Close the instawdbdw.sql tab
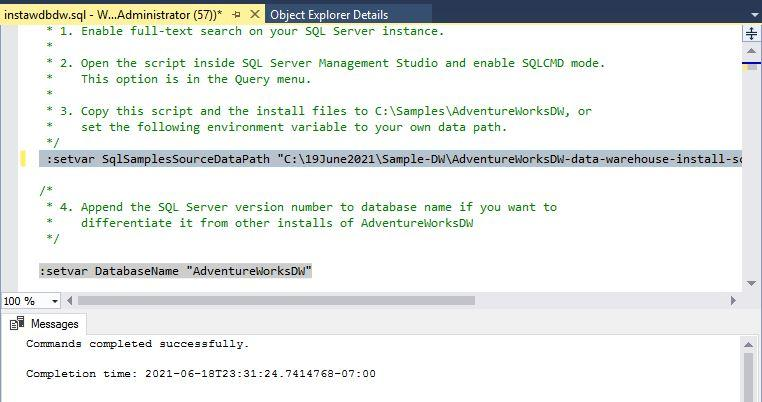762x402 pixels. (x=255, y=15)
